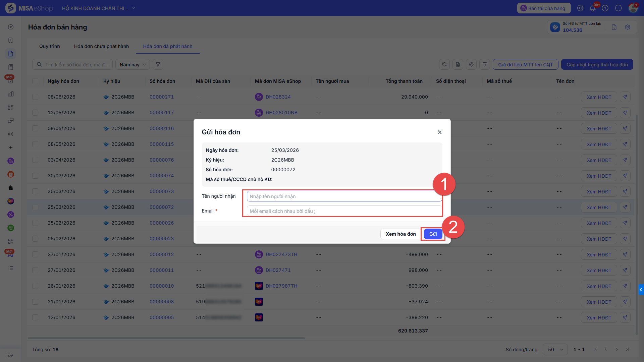Switch to the Hóa đơn chưa phát hành tab
This screenshot has width=644, height=362.
pos(101,46)
